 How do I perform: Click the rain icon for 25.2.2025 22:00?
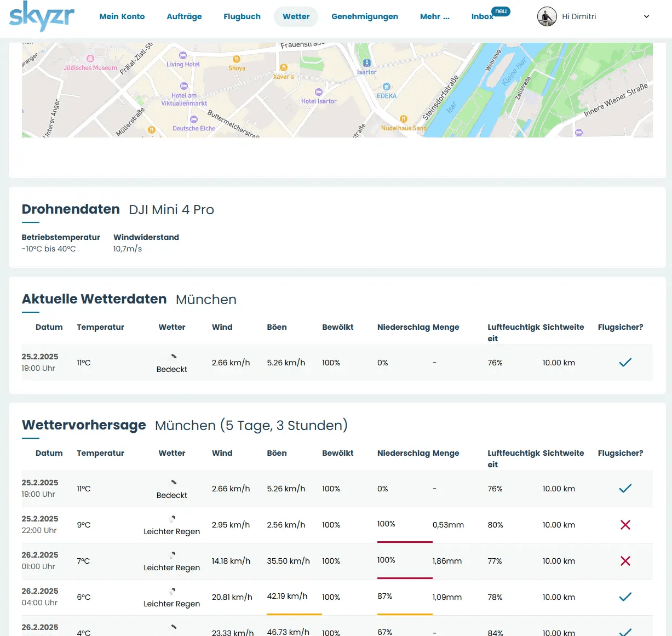[x=172, y=518]
